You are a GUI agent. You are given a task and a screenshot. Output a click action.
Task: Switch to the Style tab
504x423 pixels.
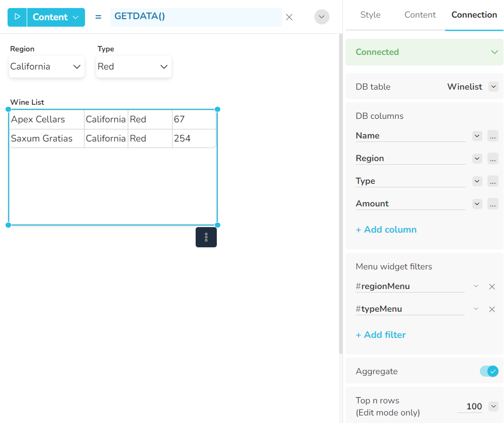pyautogui.click(x=370, y=15)
